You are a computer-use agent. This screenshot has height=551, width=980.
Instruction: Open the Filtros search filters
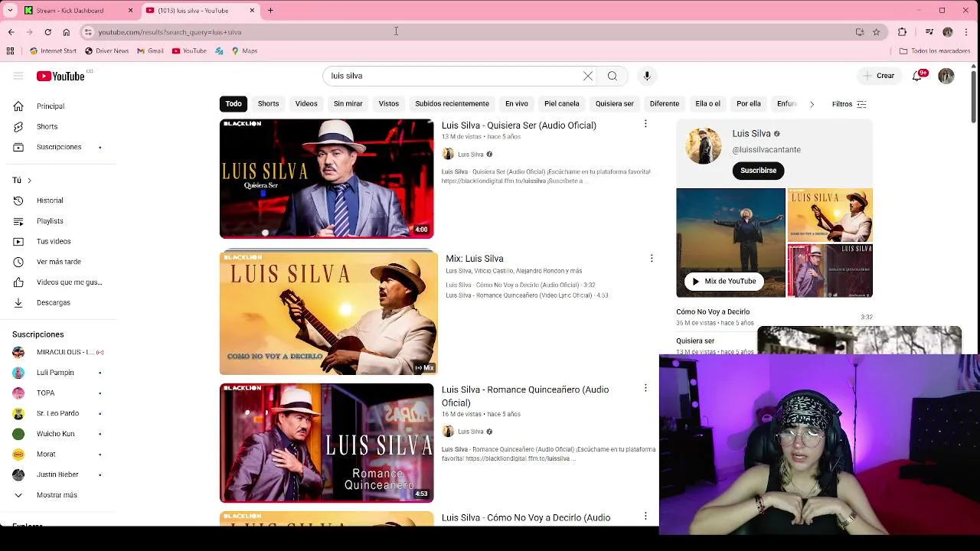pos(849,104)
